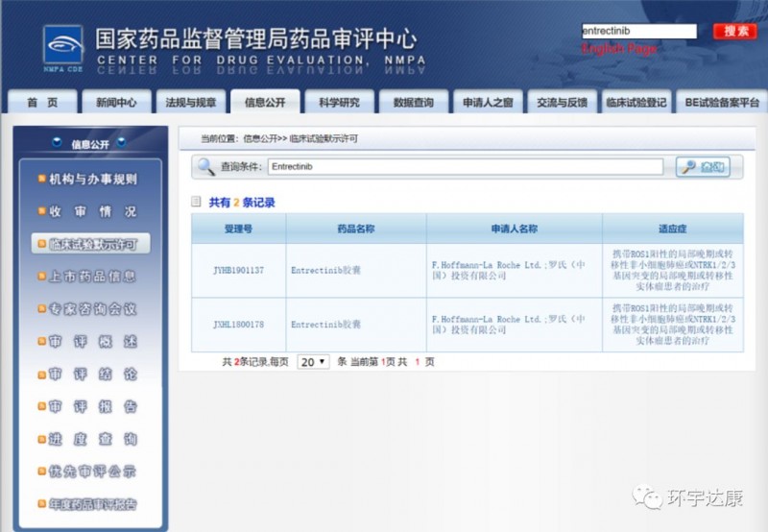Click acceptance number JYHB1901137
768x532 pixels.
coord(238,270)
